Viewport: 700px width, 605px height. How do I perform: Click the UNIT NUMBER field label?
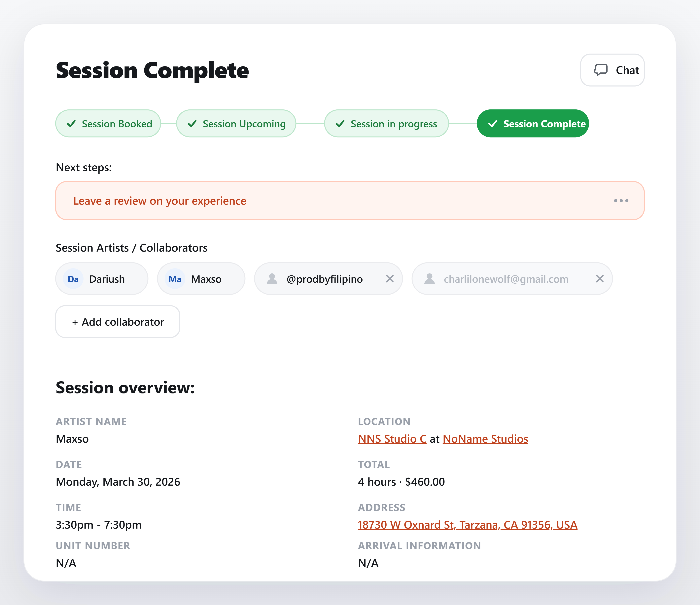tap(93, 546)
